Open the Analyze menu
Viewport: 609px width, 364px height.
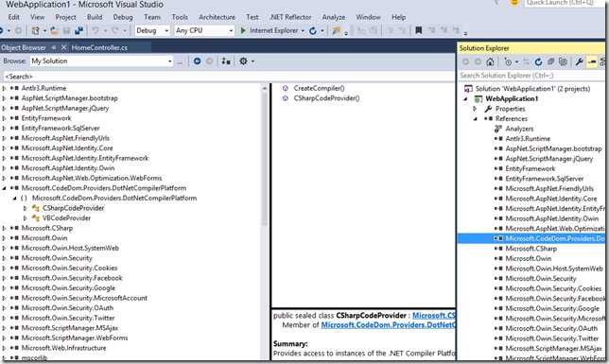pos(334,17)
